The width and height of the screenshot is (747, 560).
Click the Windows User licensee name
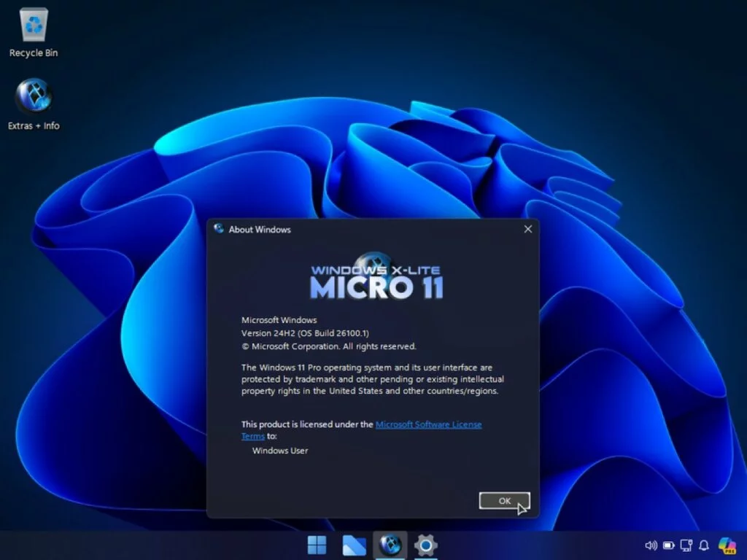click(x=280, y=451)
